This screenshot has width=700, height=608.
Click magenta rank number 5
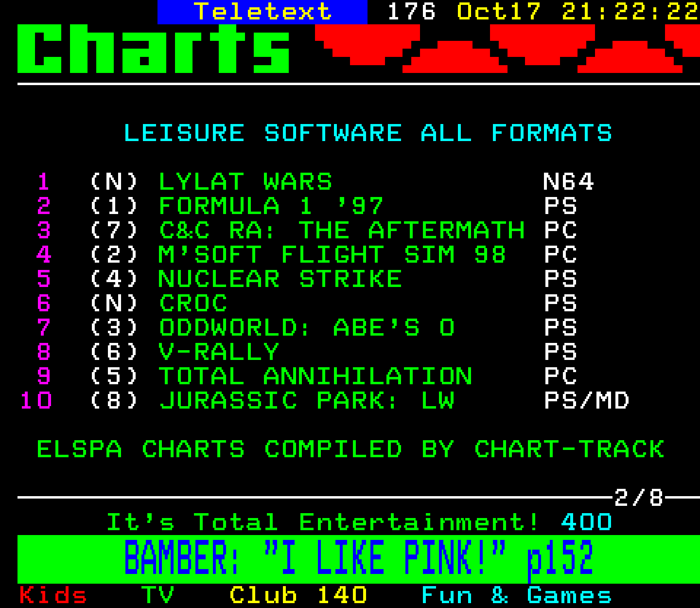click(x=44, y=279)
